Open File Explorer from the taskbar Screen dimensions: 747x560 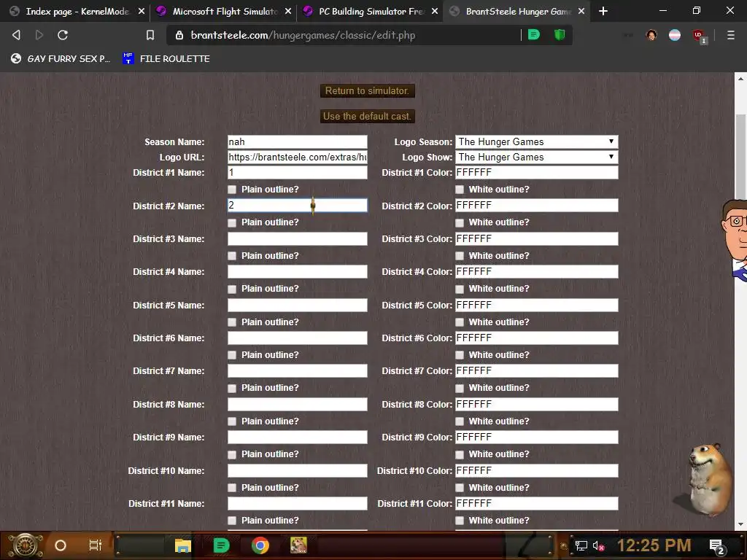[182, 545]
